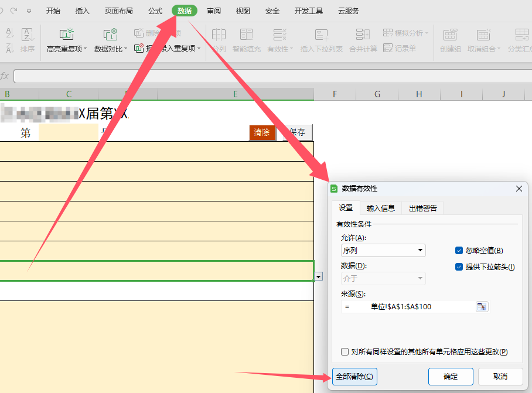Click the 创建组 (create group) icon

[x=450, y=35]
